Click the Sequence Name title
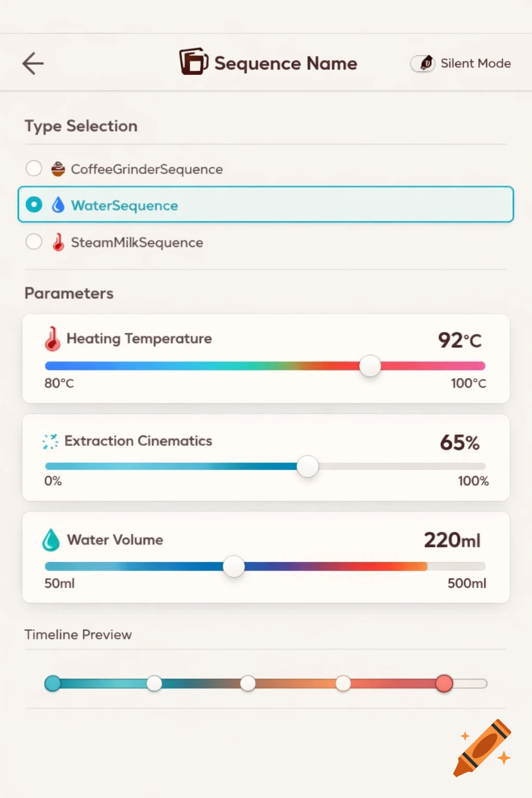The width and height of the screenshot is (532, 798). pyautogui.click(x=285, y=63)
